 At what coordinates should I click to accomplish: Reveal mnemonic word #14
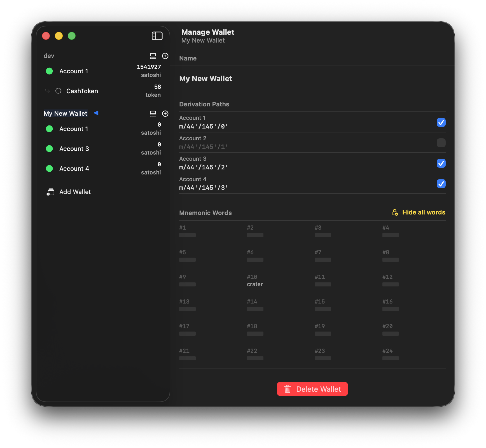coord(255,309)
